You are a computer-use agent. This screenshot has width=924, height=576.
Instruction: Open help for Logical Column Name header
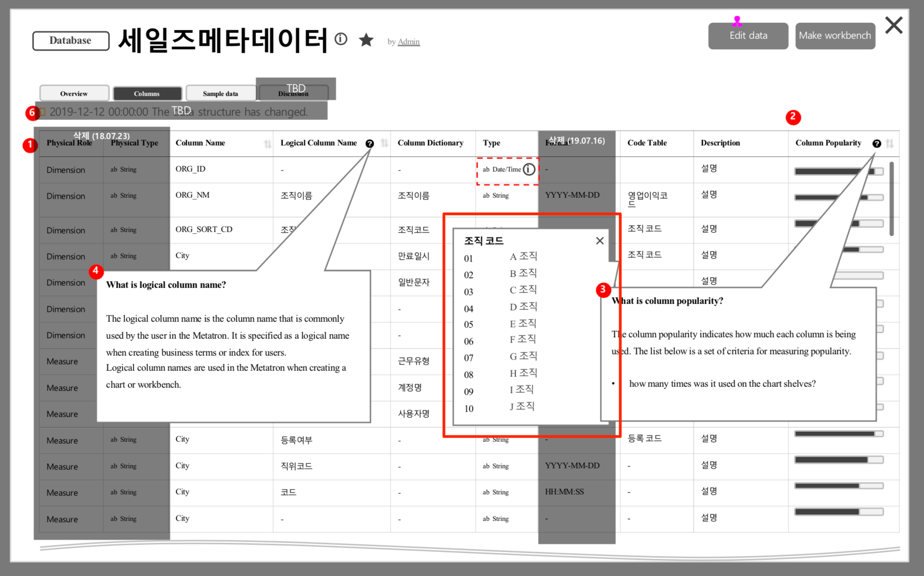point(370,143)
